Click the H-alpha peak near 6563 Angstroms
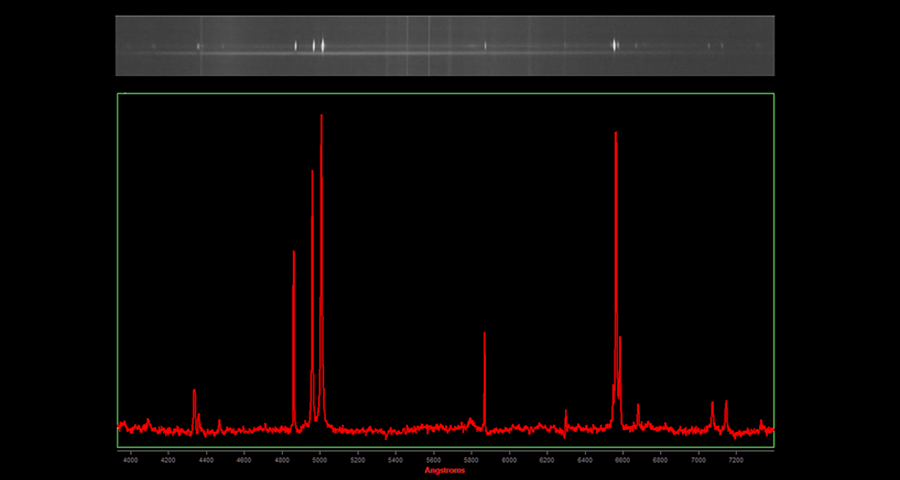The height and width of the screenshot is (480, 900). 615,134
